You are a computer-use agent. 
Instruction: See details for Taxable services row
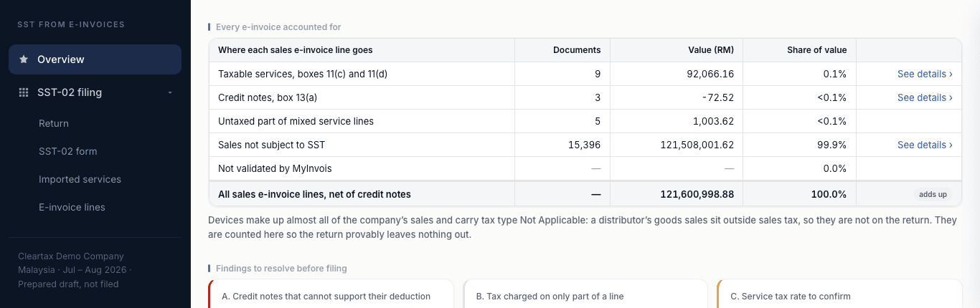925,74
